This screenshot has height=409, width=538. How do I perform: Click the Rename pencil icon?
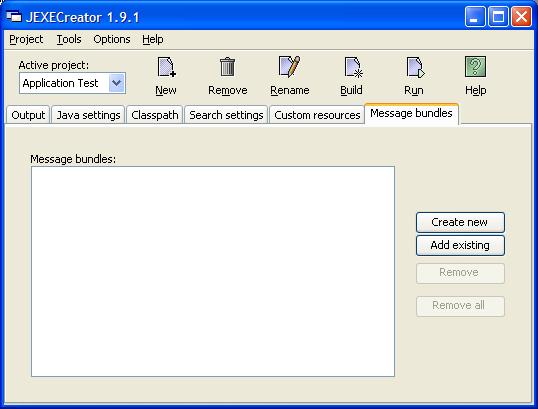[289, 67]
